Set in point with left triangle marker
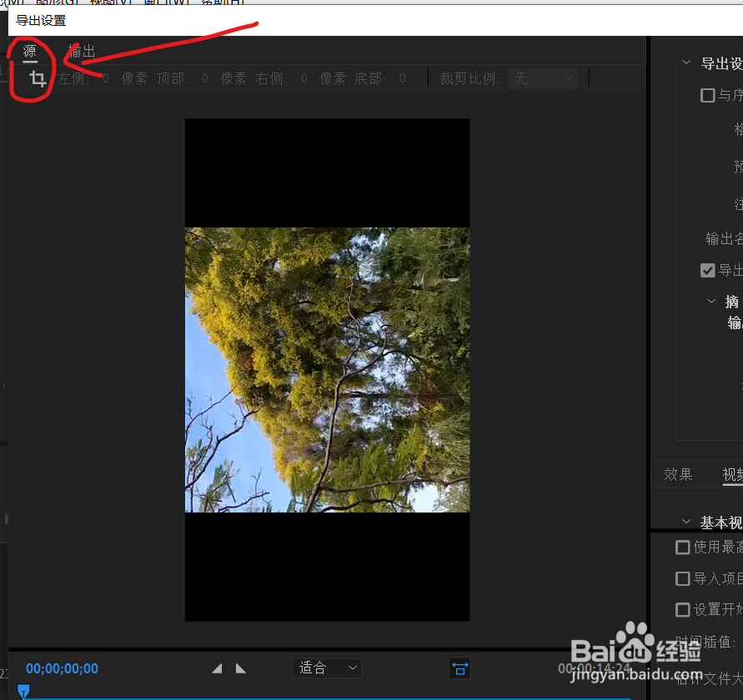 point(217,668)
